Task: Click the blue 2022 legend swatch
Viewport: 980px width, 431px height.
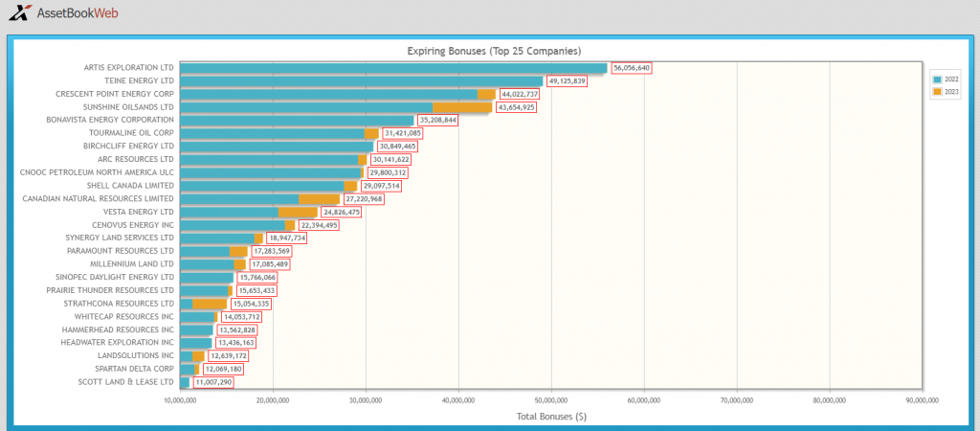Action: [x=938, y=79]
